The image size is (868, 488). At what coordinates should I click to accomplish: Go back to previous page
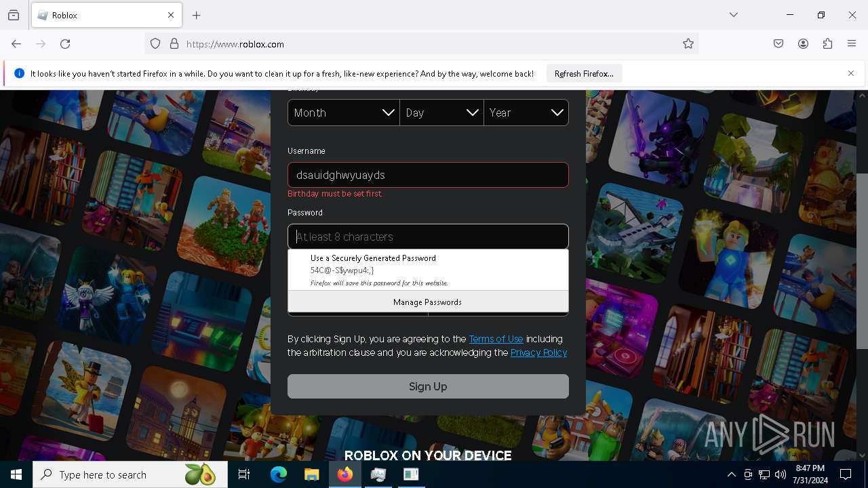tap(16, 44)
